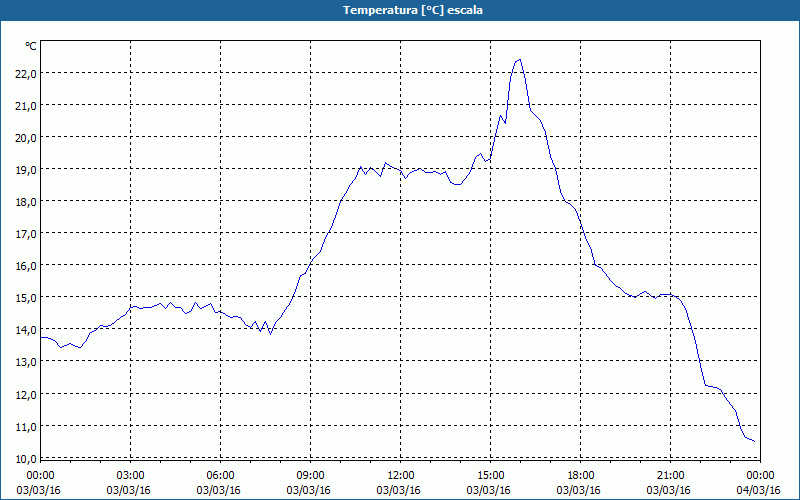Click the °C unit label on the axis
This screenshot has width=800, height=500.
click(31, 46)
